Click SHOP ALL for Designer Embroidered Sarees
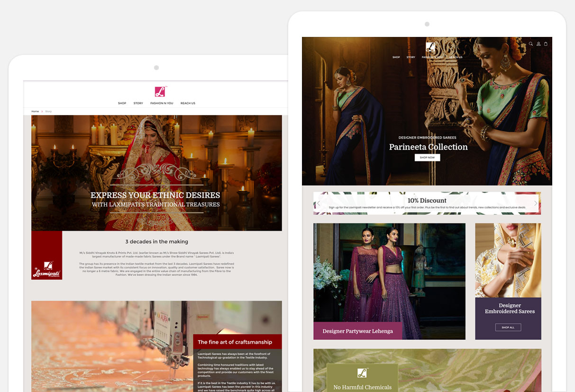Screen dimensions: 575x392 508,327
